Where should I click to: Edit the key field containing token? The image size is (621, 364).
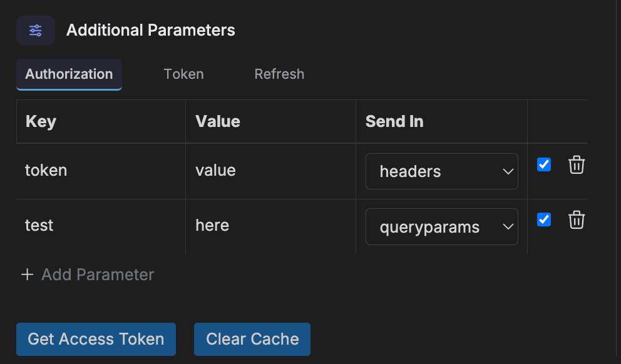100,170
